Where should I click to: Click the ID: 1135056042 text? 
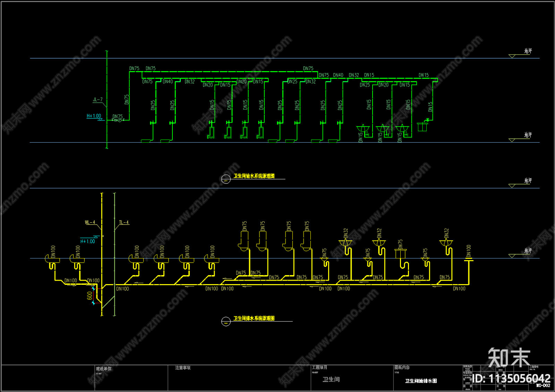(x=511, y=378)
